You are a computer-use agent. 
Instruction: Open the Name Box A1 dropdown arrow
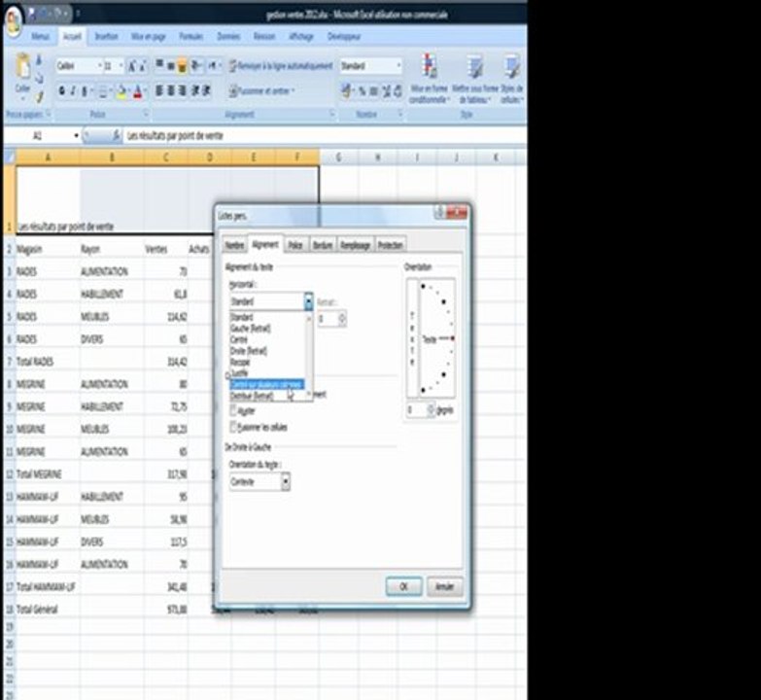76,136
